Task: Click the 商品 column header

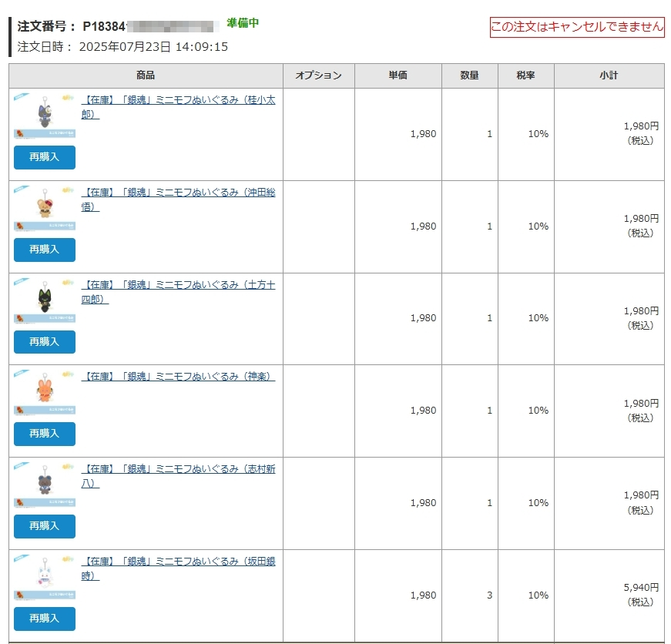Action: tap(146, 75)
